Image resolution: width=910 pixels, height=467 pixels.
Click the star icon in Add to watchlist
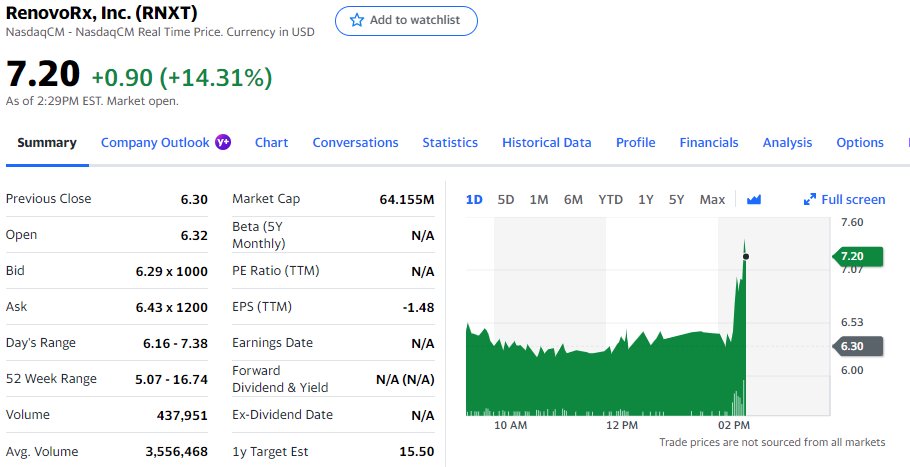[357, 20]
